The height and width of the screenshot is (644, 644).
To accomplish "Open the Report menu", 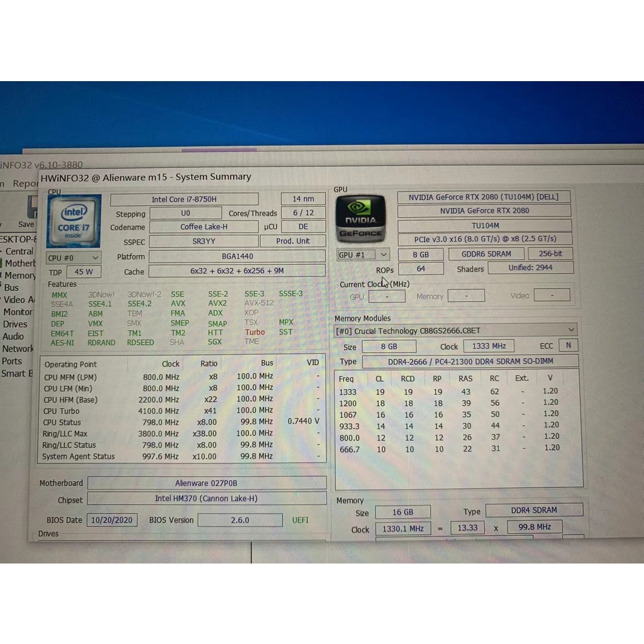I will (x=25, y=184).
